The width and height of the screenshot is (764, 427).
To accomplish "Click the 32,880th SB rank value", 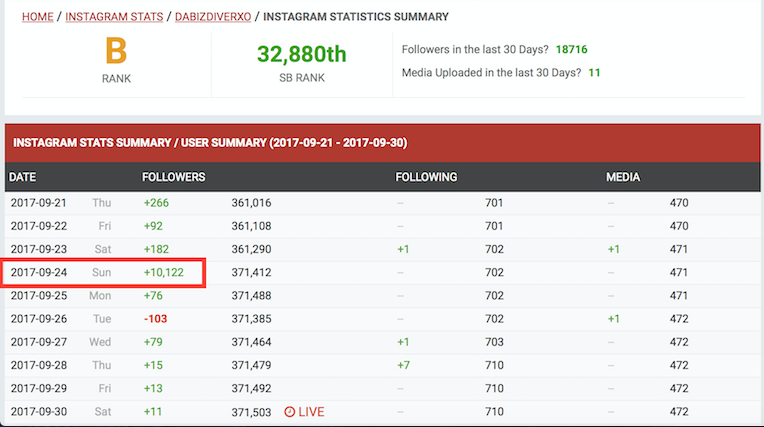I will point(302,54).
